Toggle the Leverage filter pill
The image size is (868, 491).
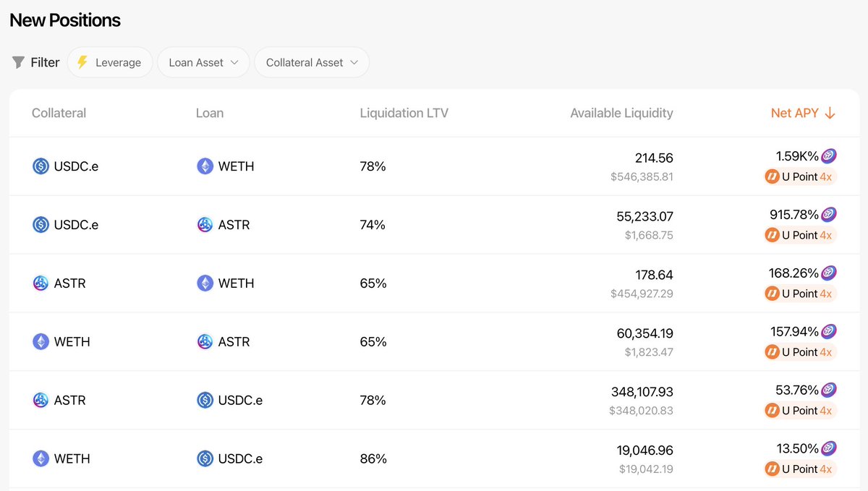coord(110,63)
